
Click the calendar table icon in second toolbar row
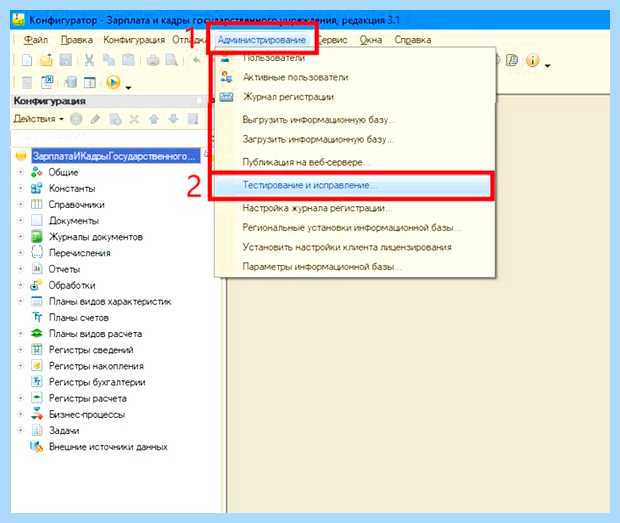pos(90,83)
